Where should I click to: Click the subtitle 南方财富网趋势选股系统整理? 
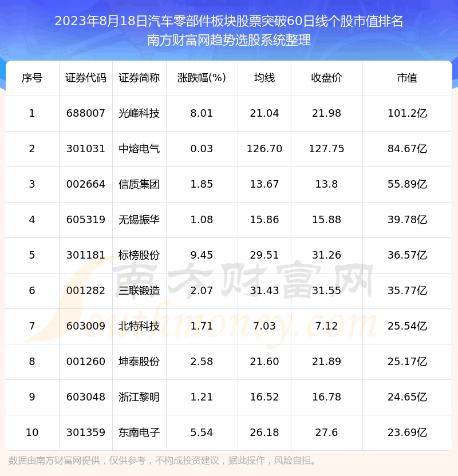click(228, 40)
